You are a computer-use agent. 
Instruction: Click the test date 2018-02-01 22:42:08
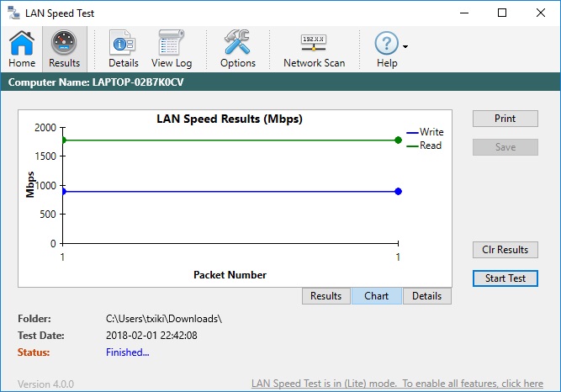coord(151,336)
